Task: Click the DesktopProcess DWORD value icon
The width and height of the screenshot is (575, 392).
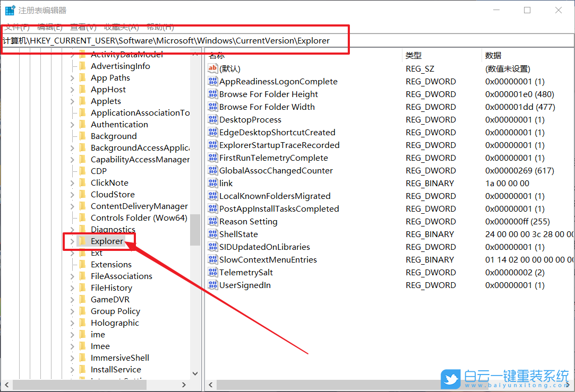Action: [212, 120]
